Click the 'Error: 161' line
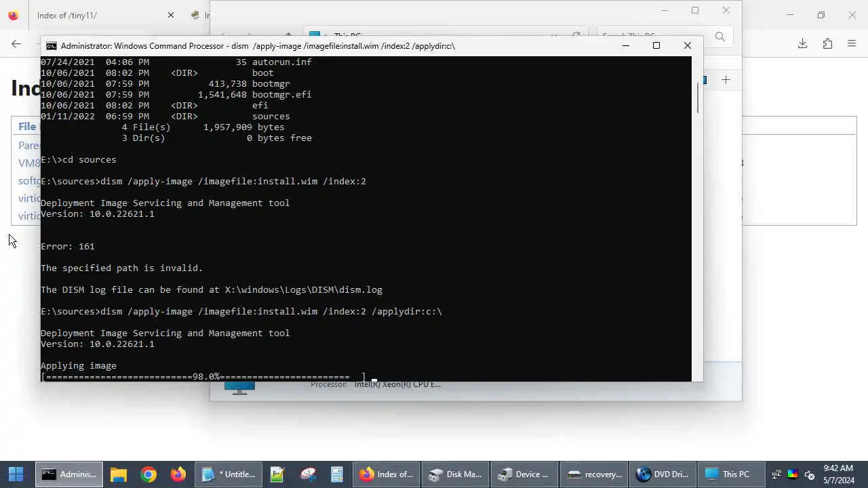This screenshot has height=488, width=868. click(x=68, y=247)
